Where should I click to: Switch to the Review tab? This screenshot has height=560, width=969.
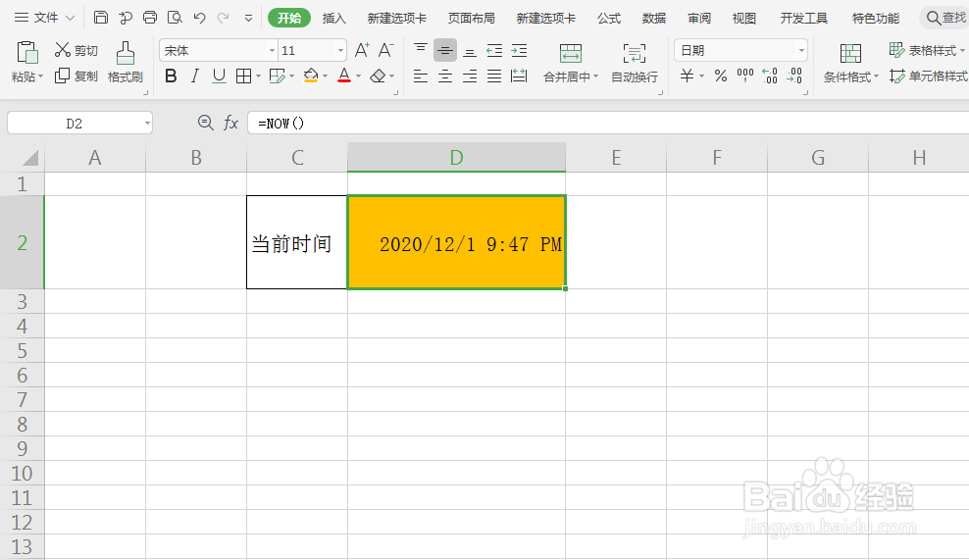click(x=699, y=19)
